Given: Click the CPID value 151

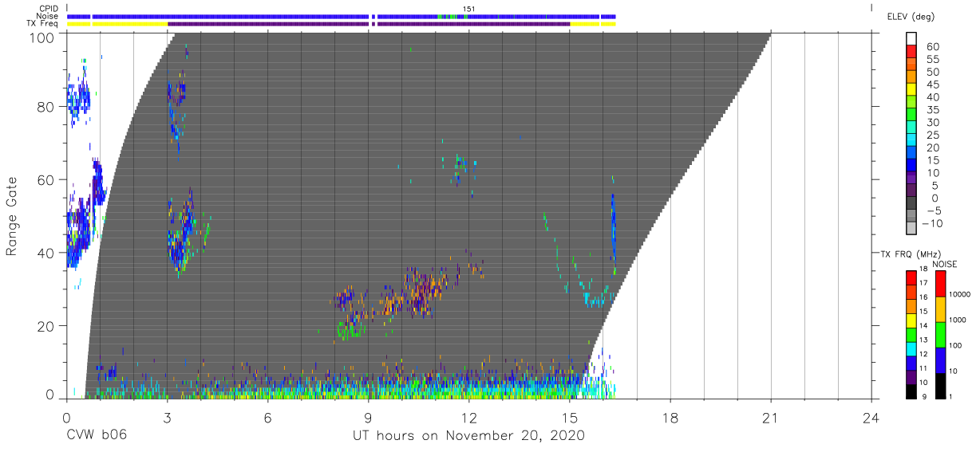Looking at the screenshot, I should point(469,8).
